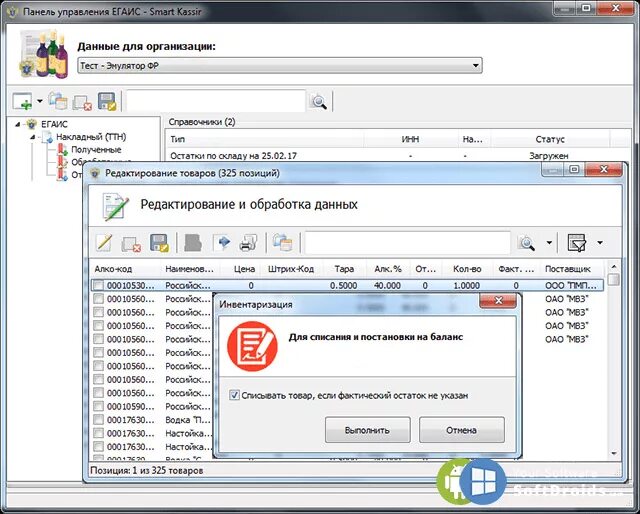Close the Редактирование товаров window
640x514 pixels.
coord(604,169)
